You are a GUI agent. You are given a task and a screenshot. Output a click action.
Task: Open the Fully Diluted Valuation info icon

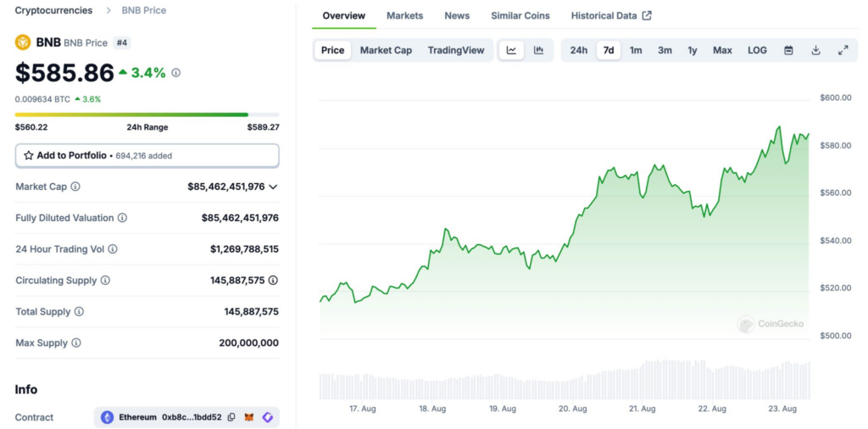click(x=122, y=218)
